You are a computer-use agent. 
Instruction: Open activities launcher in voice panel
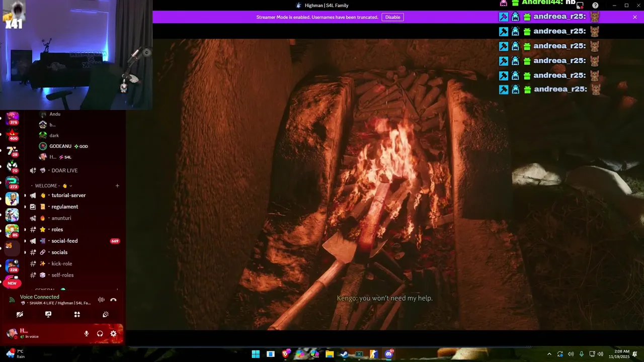tap(77, 314)
